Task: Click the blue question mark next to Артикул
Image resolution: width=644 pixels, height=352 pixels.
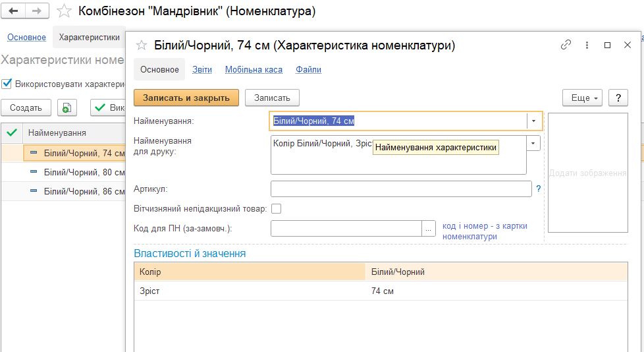Action: pos(539,189)
